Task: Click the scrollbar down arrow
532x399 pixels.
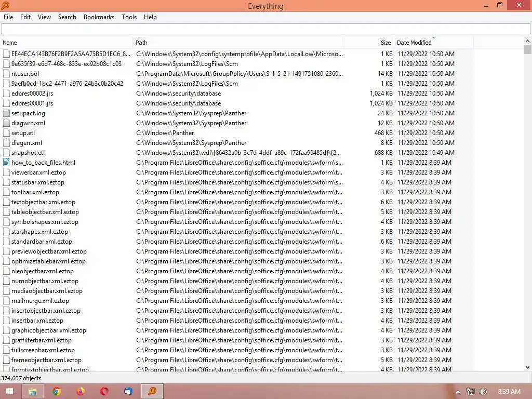Action: [x=527, y=367]
